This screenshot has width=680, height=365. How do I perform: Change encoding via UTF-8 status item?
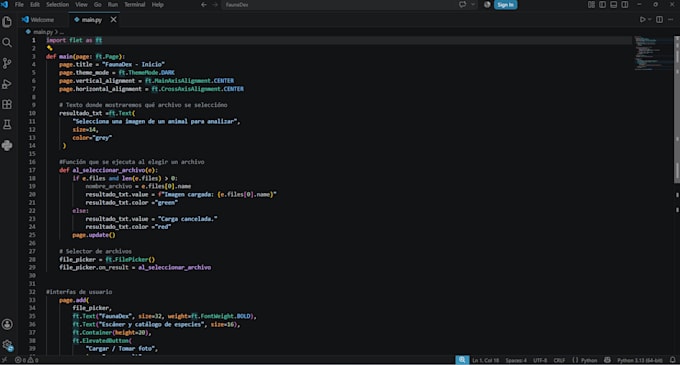(x=540, y=360)
